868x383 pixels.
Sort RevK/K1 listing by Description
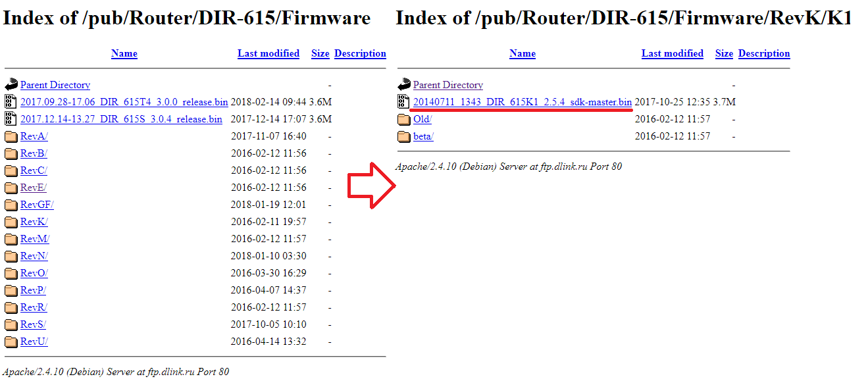pos(764,54)
